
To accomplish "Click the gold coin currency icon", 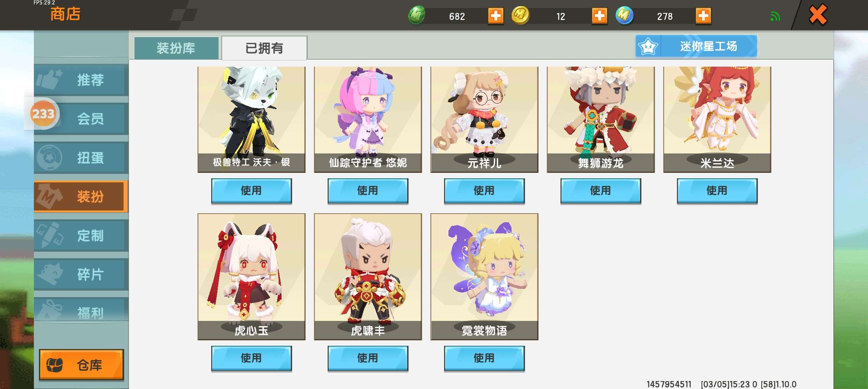I will coord(520,15).
